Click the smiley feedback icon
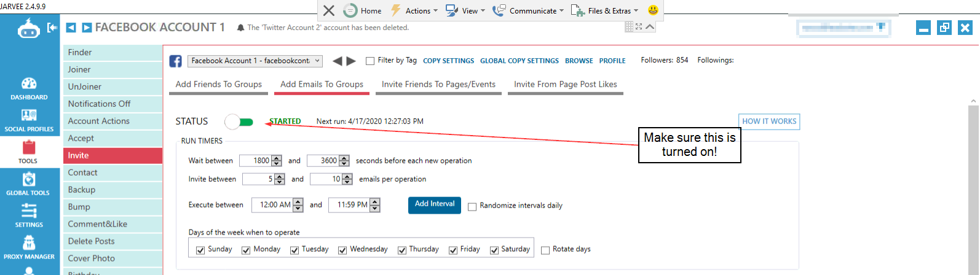 (x=653, y=10)
